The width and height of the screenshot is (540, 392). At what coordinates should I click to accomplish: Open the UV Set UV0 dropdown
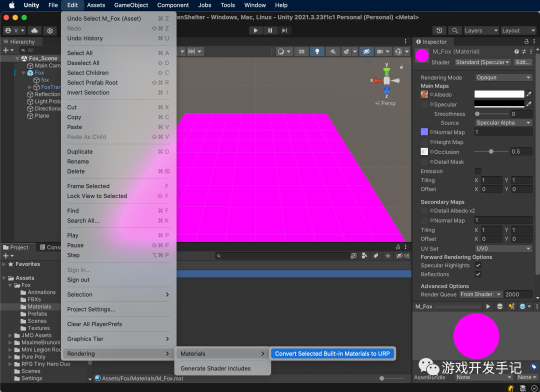[x=503, y=248]
